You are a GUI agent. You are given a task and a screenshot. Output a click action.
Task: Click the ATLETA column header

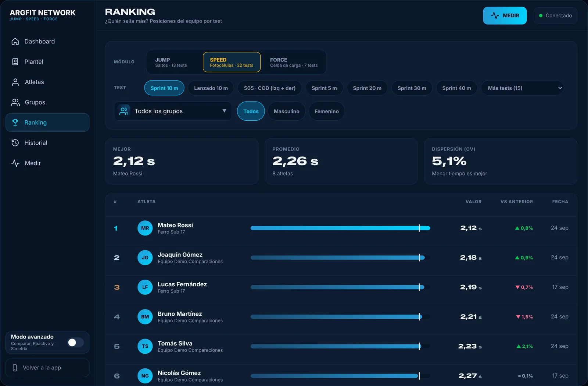147,202
